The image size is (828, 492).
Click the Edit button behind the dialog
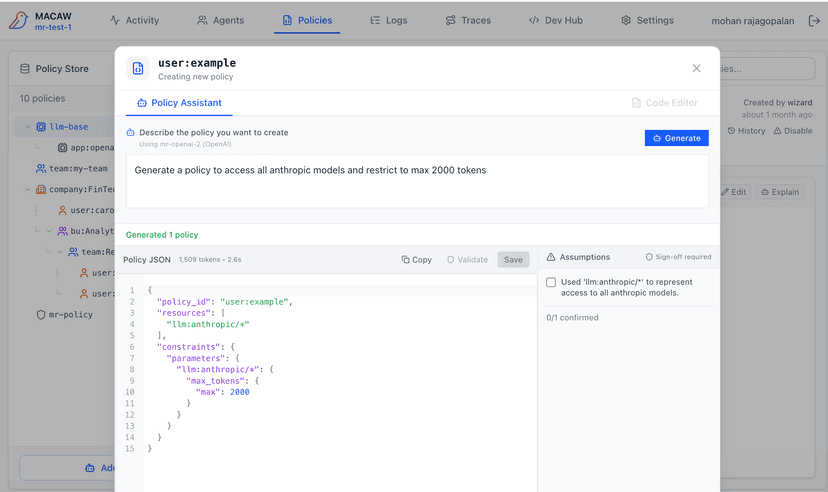(735, 192)
